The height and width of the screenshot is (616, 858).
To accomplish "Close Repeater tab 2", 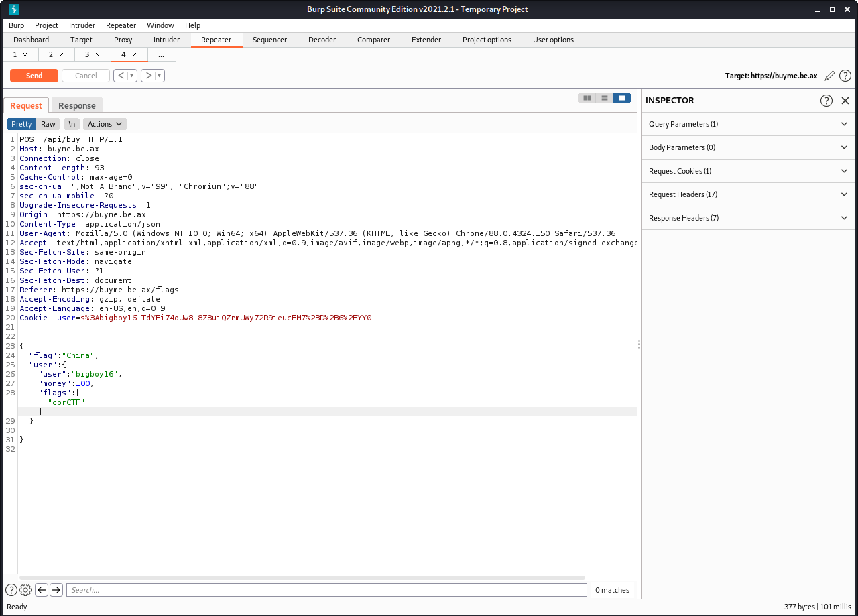I will [x=62, y=55].
